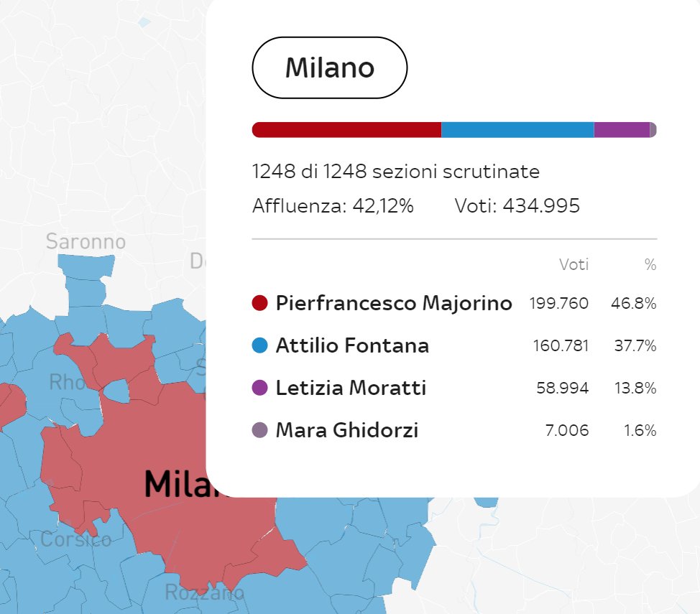Click the Affluenza 42,12% text
This screenshot has width=700, height=614.
click(333, 207)
